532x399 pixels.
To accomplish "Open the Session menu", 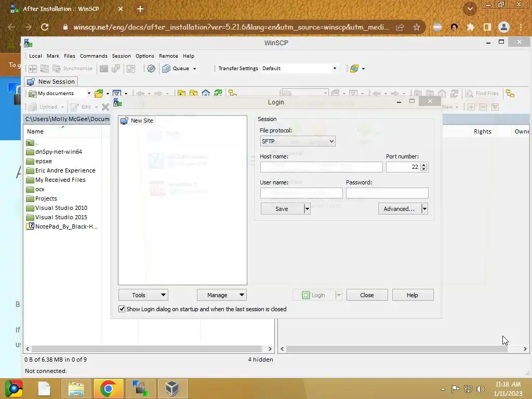I will coord(122,56).
